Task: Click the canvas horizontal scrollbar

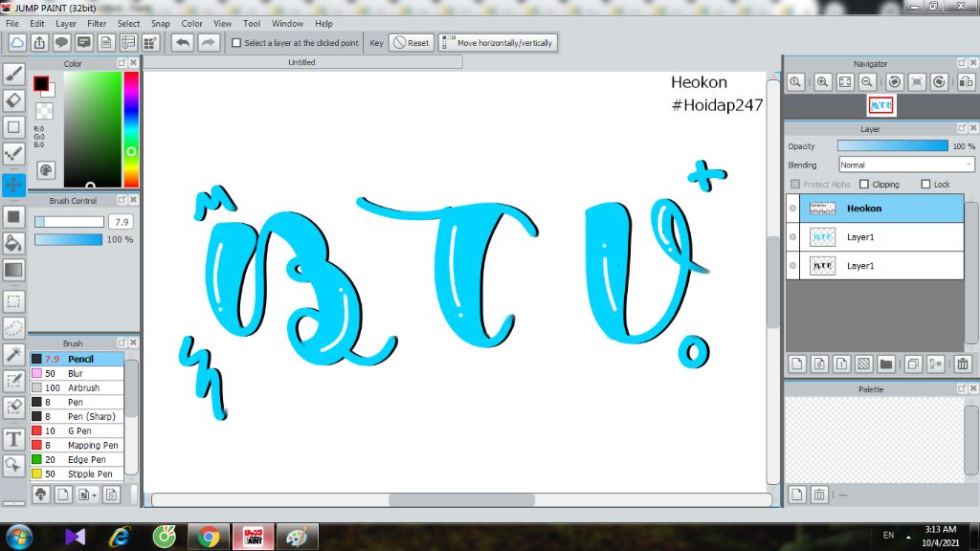Action: 461,499
